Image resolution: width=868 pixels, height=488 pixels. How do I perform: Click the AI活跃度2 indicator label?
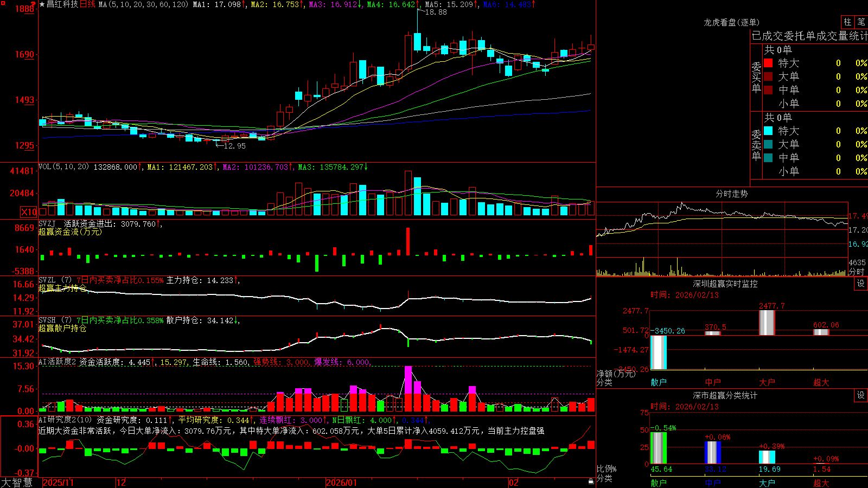tap(57, 362)
